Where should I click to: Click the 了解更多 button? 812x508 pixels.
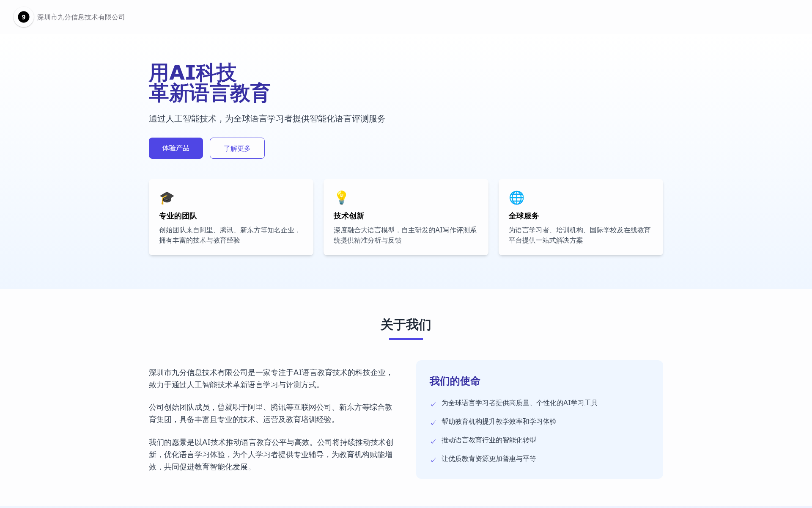click(237, 148)
